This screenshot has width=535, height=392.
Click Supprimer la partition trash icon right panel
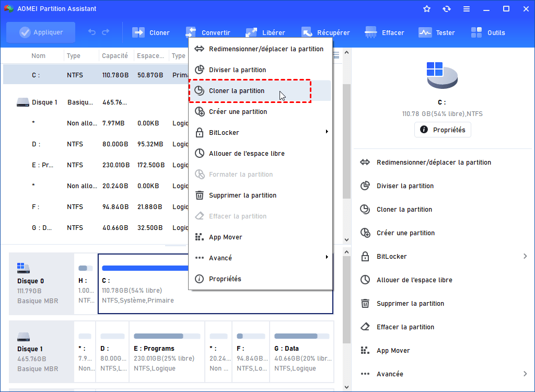[x=365, y=303]
